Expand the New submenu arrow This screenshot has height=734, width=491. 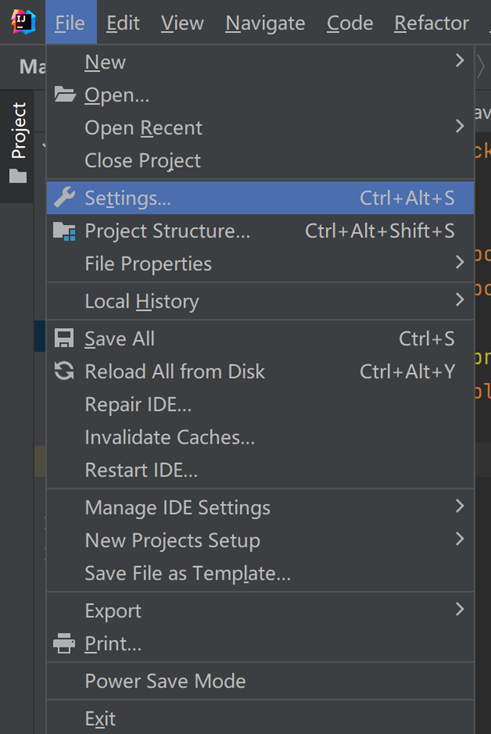(460, 60)
